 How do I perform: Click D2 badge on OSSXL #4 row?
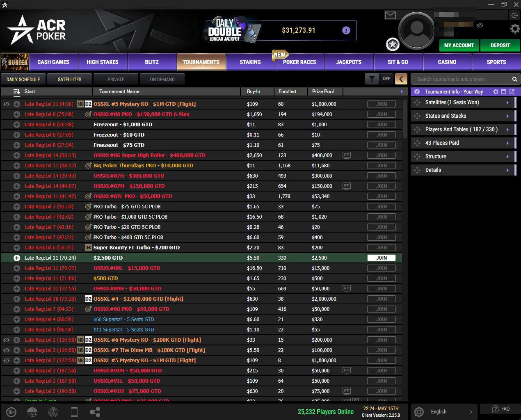(x=88, y=299)
